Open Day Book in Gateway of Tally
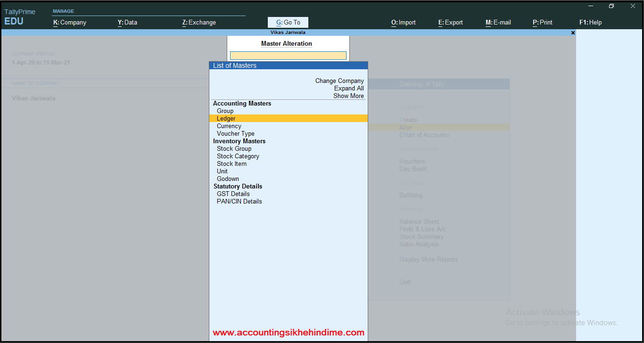 coord(413,169)
